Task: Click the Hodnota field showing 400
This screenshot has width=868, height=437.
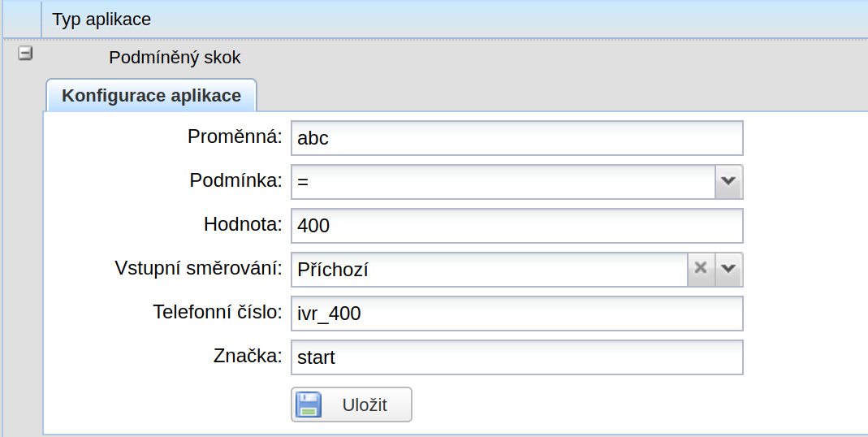Action: [517, 226]
